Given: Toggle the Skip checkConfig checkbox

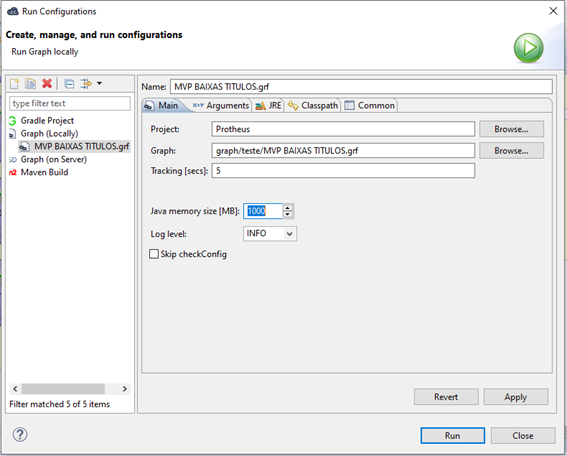Looking at the screenshot, I should pyautogui.click(x=154, y=254).
